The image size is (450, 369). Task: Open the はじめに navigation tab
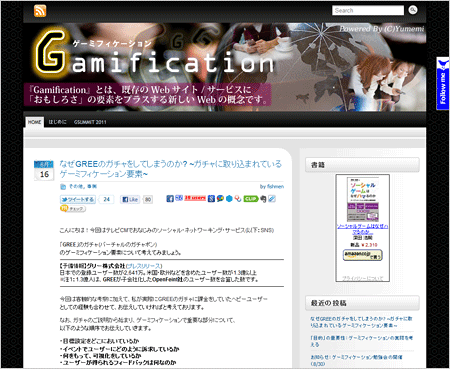[57, 122]
